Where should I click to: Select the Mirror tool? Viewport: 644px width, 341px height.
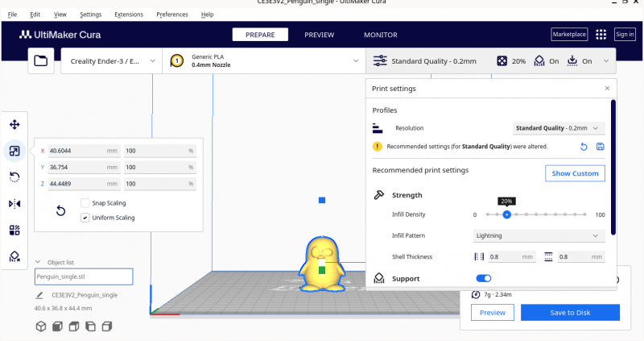pos(14,204)
